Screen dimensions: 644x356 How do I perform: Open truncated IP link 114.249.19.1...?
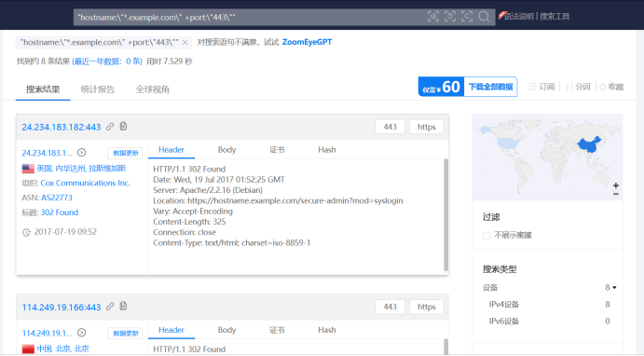47,333
